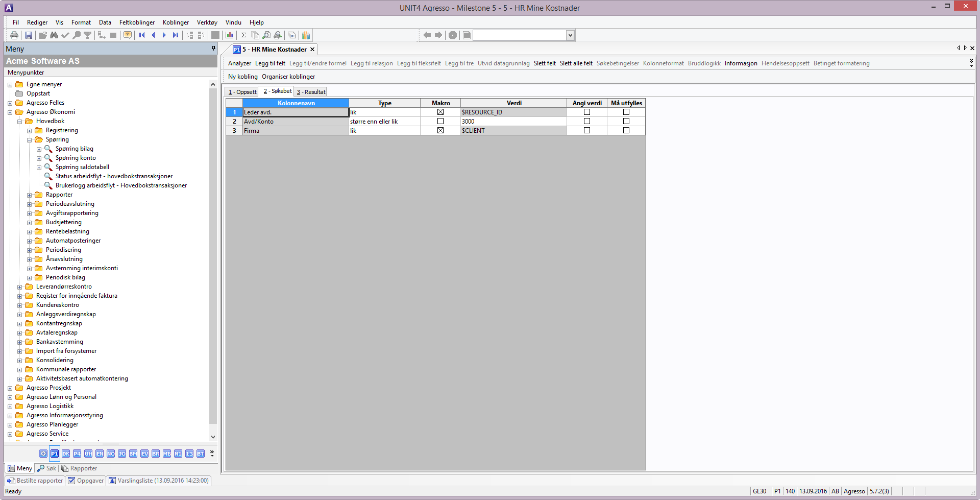Expand the Egne menyer tree node
The image size is (980, 500).
click(x=10, y=85)
